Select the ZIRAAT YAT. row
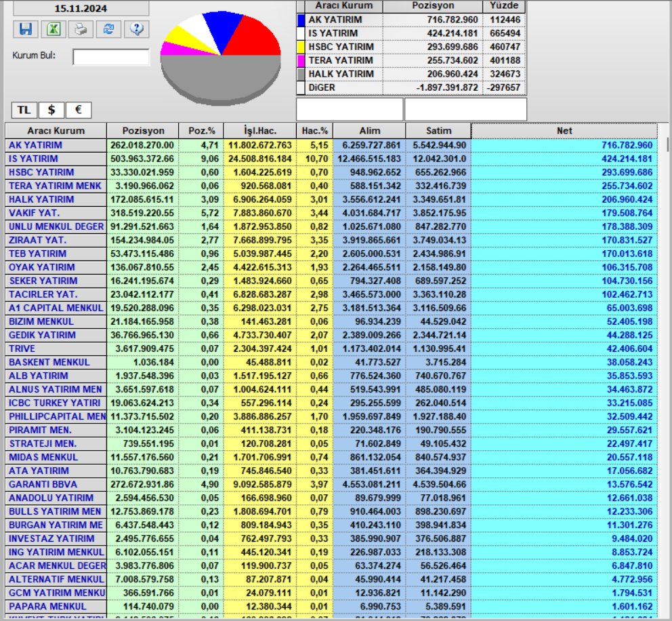Image resolution: width=672 pixels, height=621 pixels. click(331, 241)
